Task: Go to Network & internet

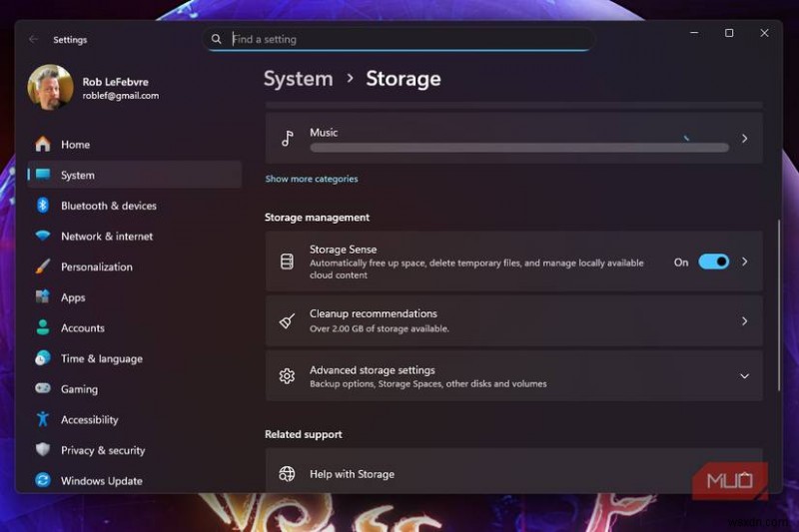Action: pyautogui.click(x=135, y=236)
